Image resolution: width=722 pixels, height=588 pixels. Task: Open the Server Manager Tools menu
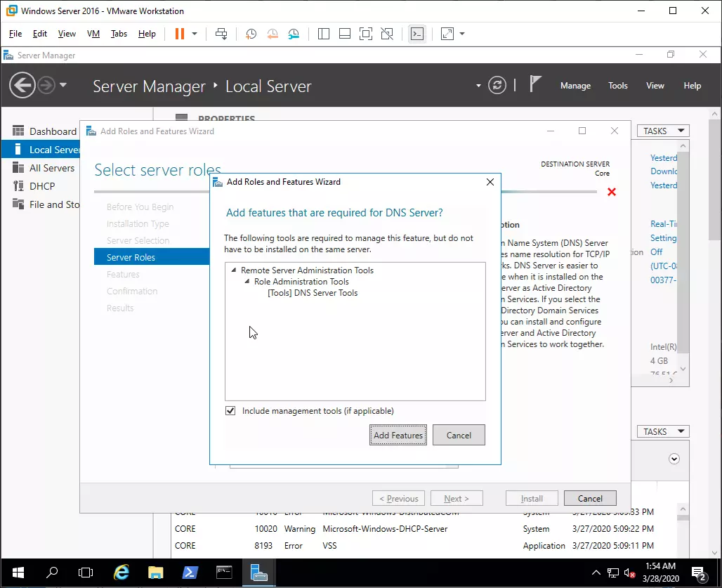point(617,86)
